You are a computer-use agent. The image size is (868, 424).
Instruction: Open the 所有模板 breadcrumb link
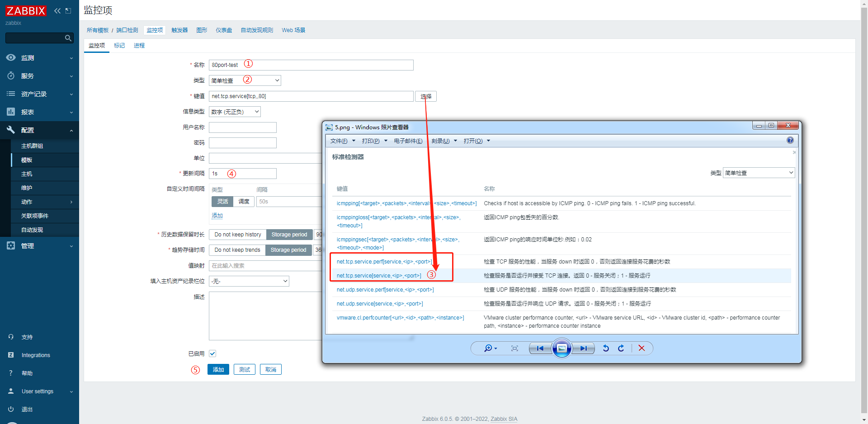pos(98,30)
